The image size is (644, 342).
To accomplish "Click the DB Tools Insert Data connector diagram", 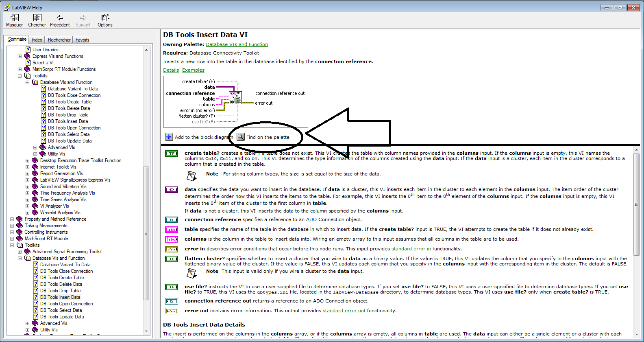I will (235, 102).
